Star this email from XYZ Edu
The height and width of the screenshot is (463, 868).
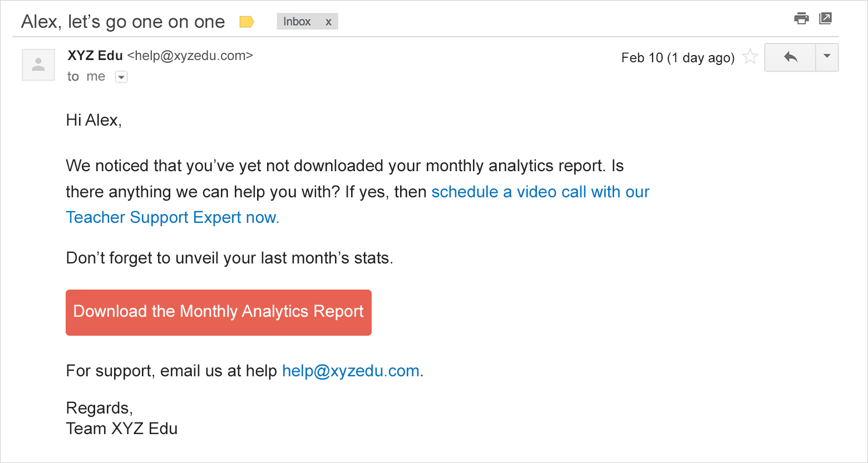tap(751, 57)
